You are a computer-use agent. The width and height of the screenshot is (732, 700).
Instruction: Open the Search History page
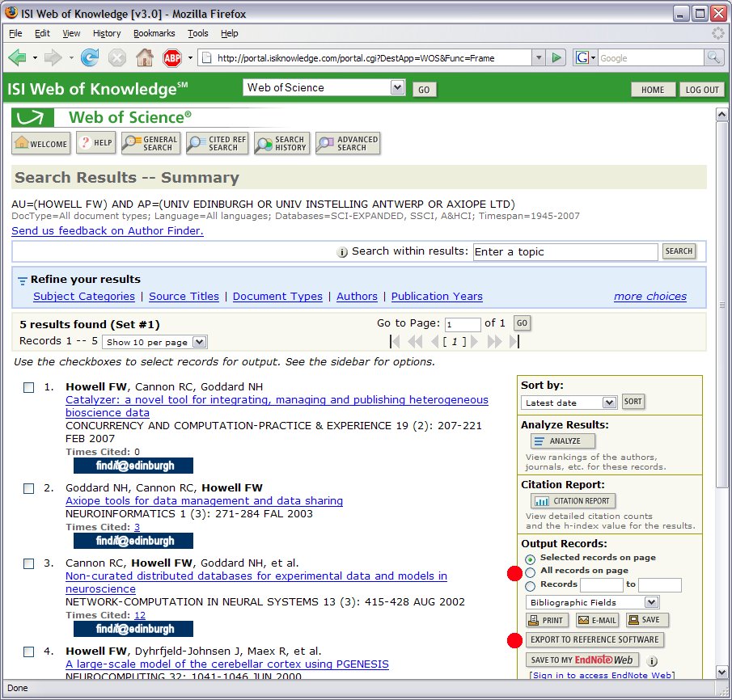pyautogui.click(x=281, y=143)
